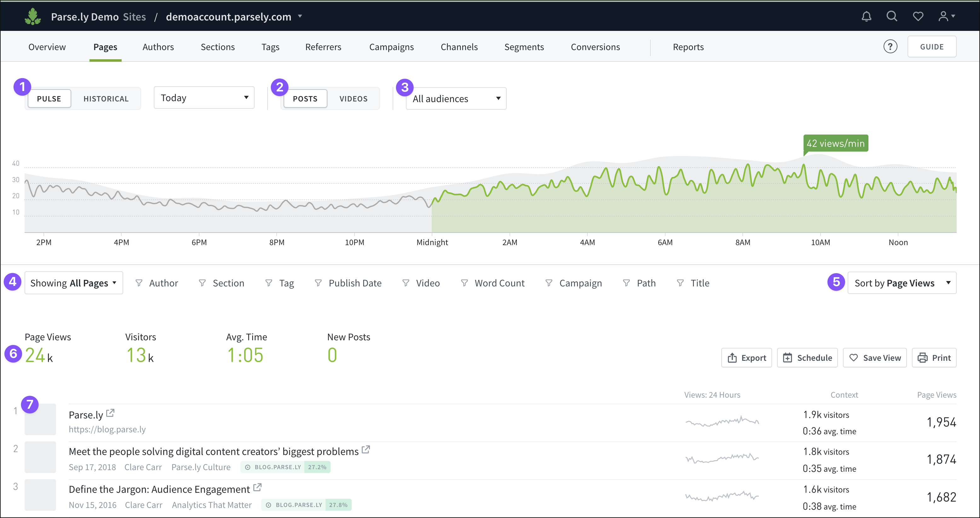Click the Analytics That Matter section link
The image size is (980, 518).
point(212,505)
